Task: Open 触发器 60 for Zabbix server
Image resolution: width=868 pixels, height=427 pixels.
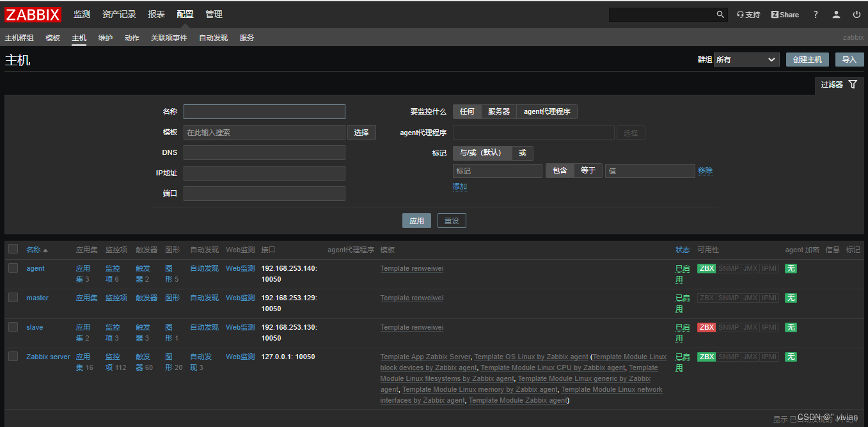Action: pyautogui.click(x=143, y=362)
